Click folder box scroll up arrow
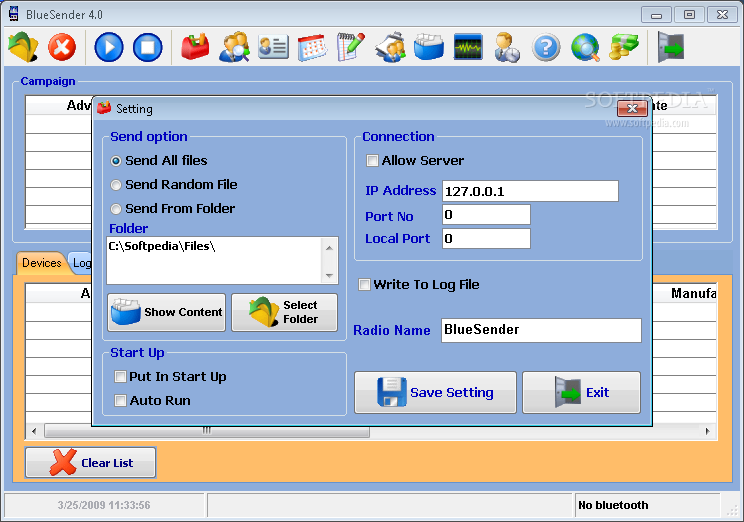Image resolution: width=744 pixels, height=522 pixels. [x=329, y=248]
